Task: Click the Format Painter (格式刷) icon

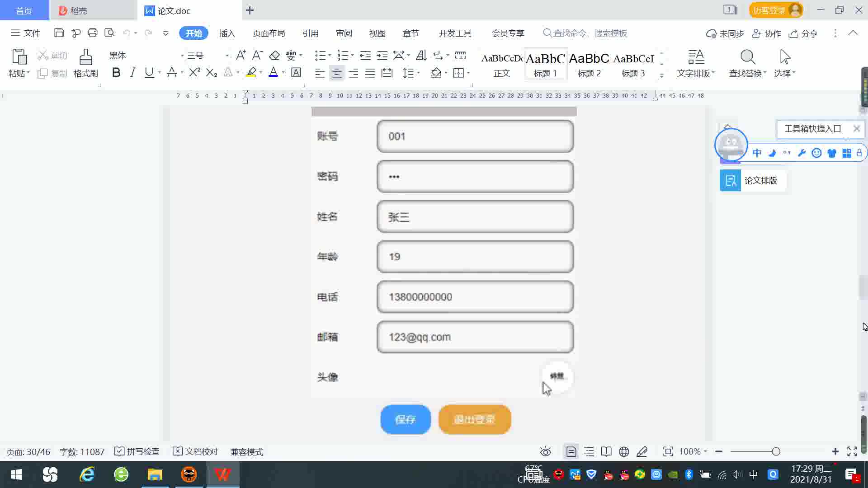Action: (85, 57)
